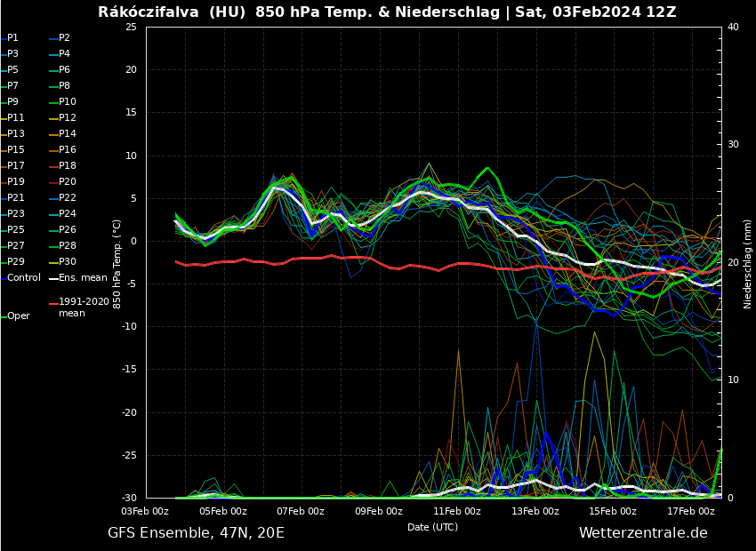756x551 pixels.
Task: Select the P10 legend label
Action: [x=67, y=102]
